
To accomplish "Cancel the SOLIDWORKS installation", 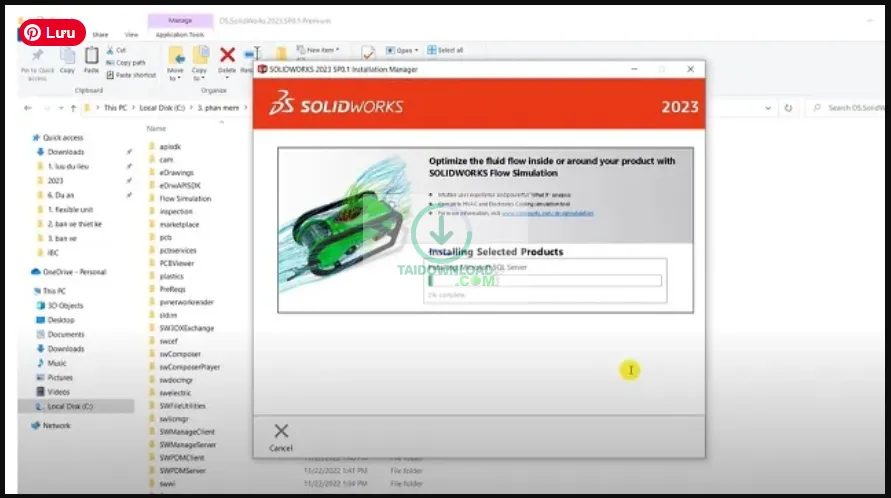I will 281,437.
